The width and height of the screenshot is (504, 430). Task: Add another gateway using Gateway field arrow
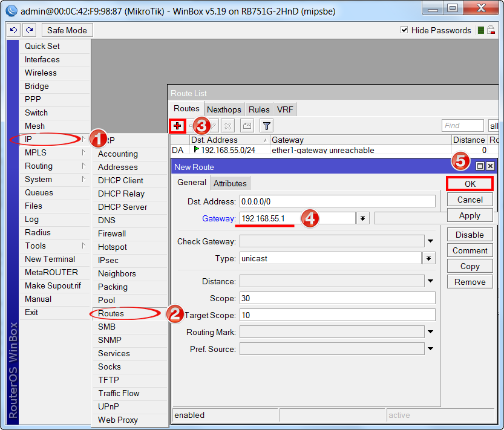[362, 218]
